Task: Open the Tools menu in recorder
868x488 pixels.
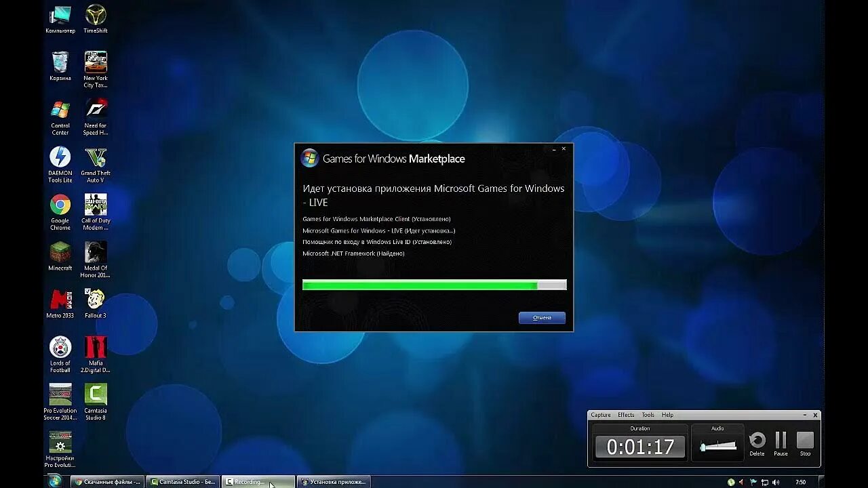Action: pyautogui.click(x=648, y=415)
